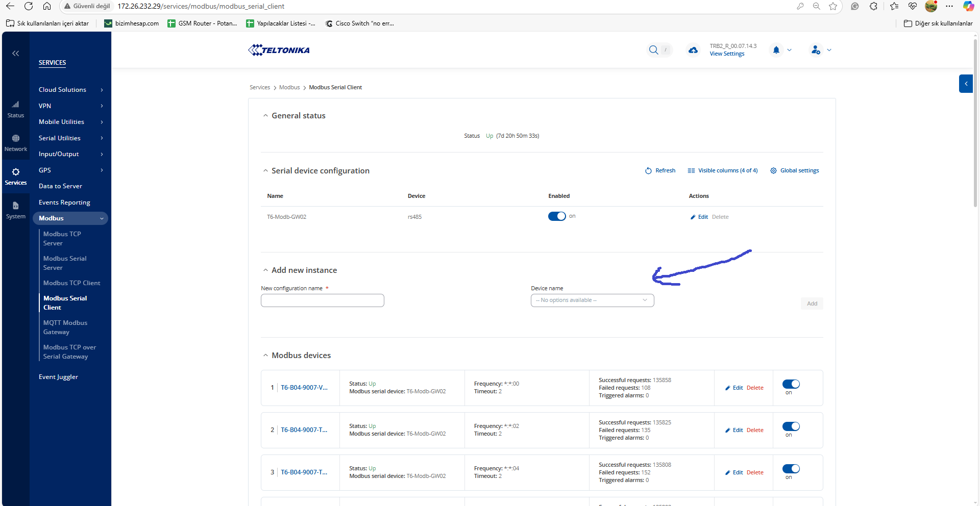Click the search magnifier icon in header
980x506 pixels.
pos(653,50)
